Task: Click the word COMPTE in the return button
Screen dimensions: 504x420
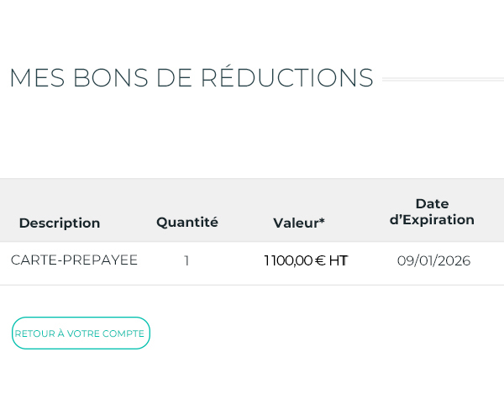Action: 123,333
